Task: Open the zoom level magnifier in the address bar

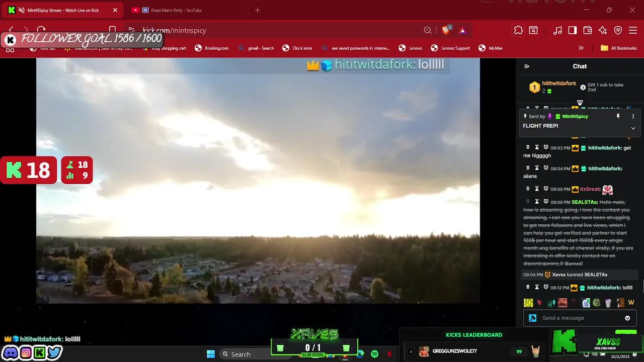Action: 428,30
